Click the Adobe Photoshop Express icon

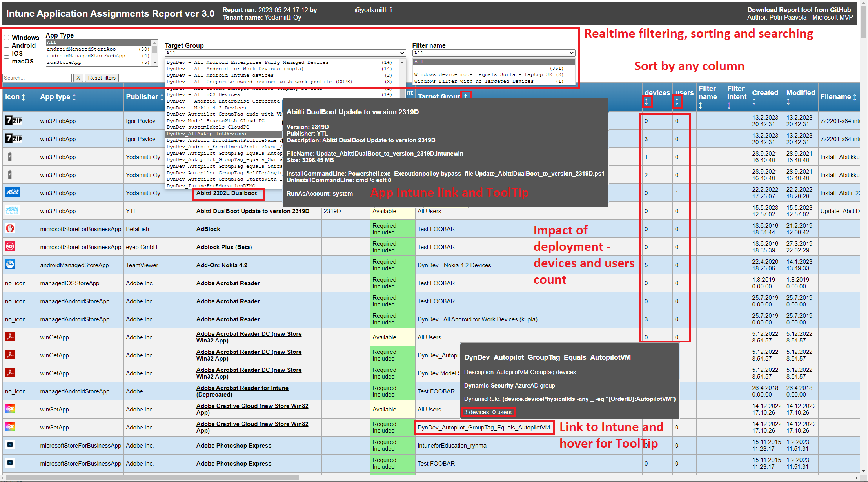tap(10, 445)
